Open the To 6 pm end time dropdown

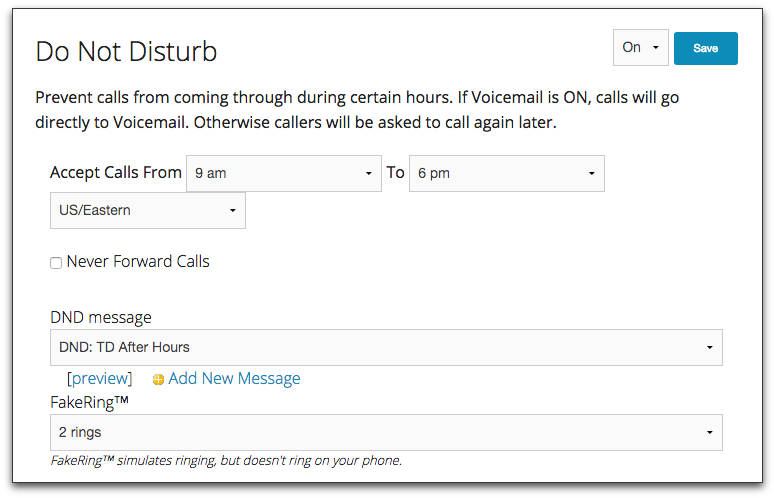coord(506,173)
